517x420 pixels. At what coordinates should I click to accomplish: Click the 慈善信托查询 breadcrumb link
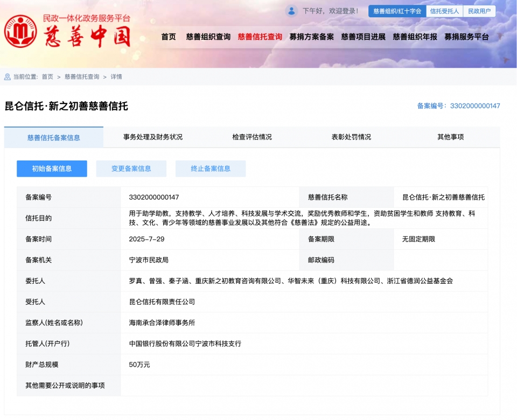(x=82, y=77)
